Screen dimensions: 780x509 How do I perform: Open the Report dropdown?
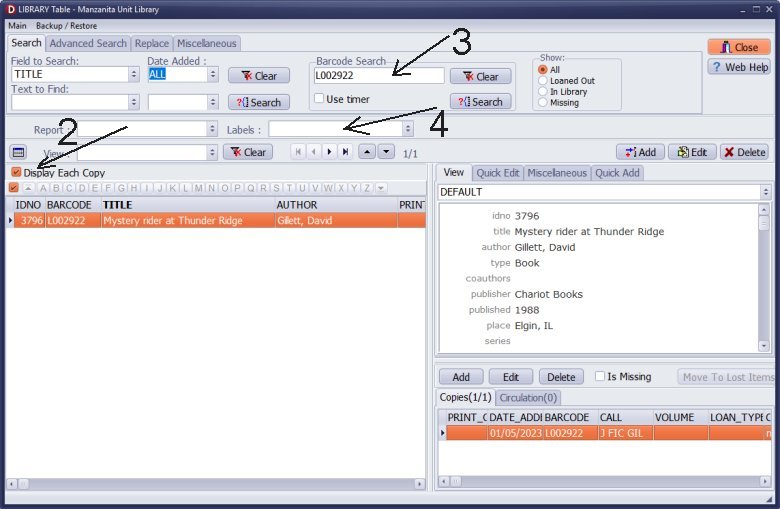point(212,129)
